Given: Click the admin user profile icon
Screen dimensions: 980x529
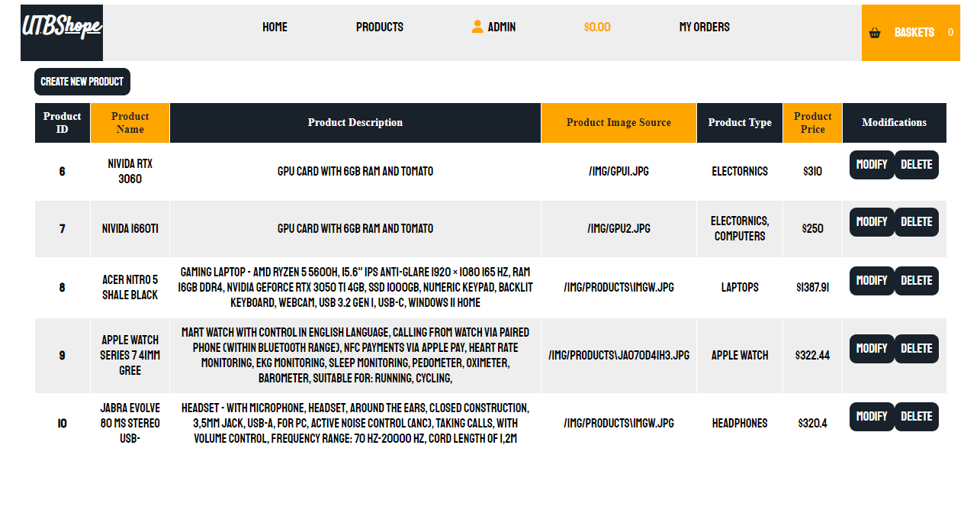Looking at the screenshot, I should (477, 27).
